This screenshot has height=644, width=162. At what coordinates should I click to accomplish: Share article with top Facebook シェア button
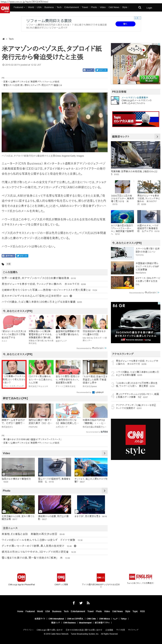(x=88, y=70)
